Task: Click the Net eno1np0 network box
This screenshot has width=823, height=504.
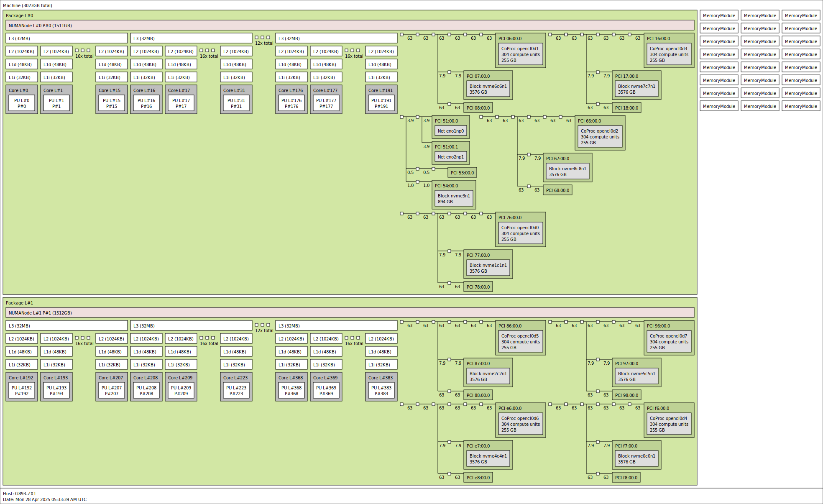Action: click(450, 131)
